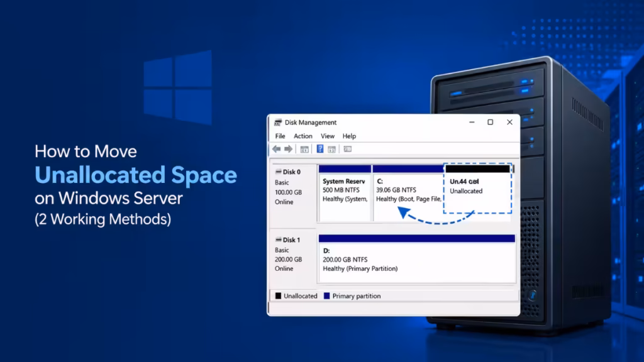Select the System Reserved 500 MB partition

345,193
